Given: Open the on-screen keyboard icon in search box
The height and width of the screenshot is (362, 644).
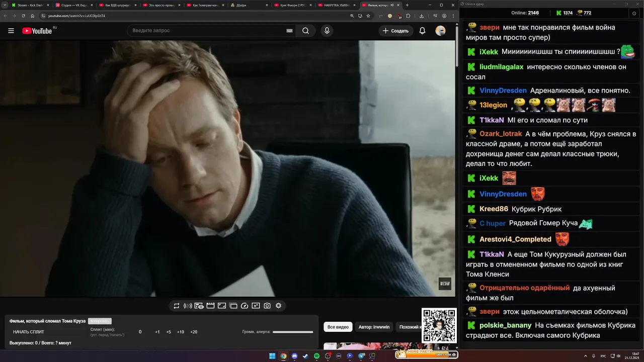Looking at the screenshot, I should [x=289, y=31].
